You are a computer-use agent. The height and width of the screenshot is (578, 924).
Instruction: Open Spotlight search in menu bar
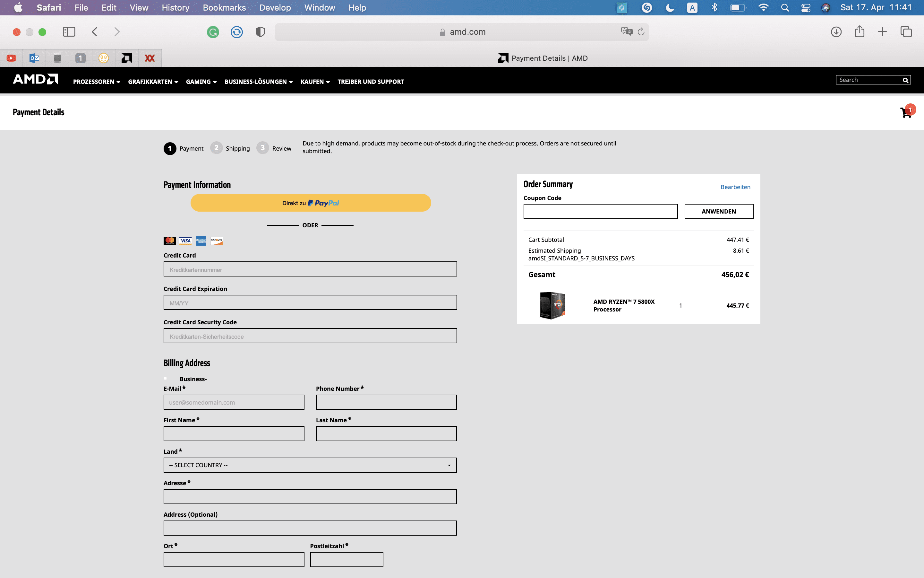click(x=785, y=8)
